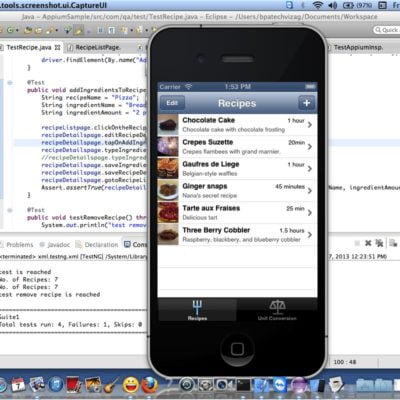Open the Run button dropdown arrow
The width and height of the screenshot is (400, 400).
pyautogui.click(x=17, y=31)
